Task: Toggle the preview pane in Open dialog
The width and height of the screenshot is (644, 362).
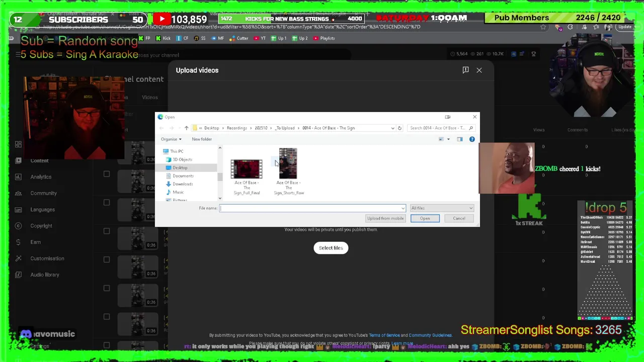Action: pos(460,139)
